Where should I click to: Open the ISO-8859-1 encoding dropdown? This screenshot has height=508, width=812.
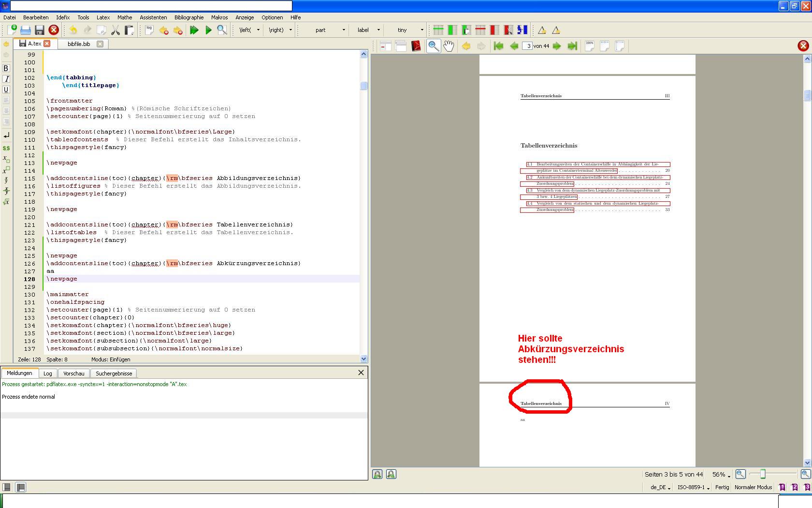[x=694, y=487]
